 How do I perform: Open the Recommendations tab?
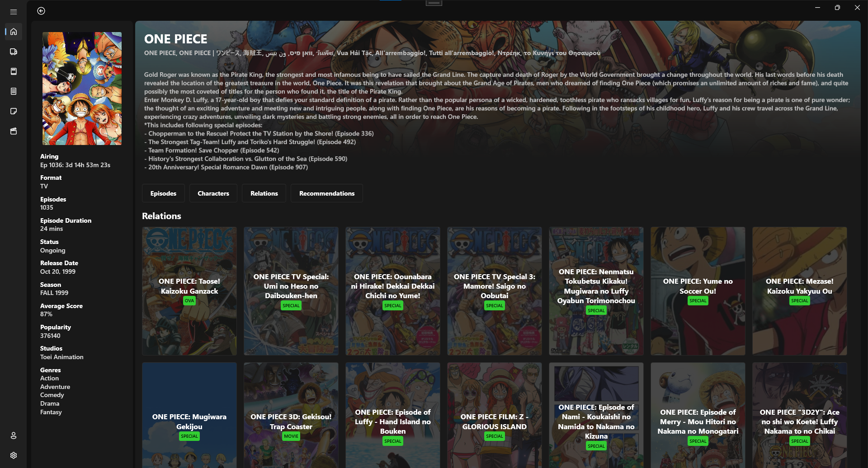[x=327, y=193]
